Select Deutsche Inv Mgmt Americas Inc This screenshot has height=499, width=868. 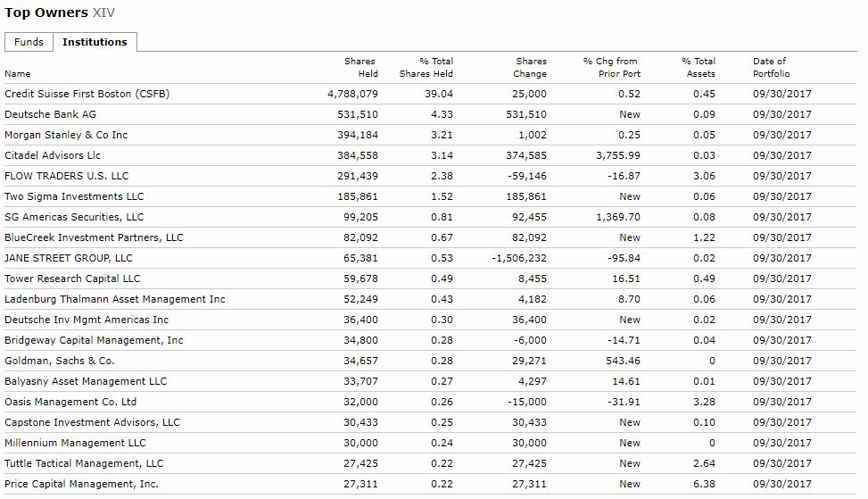87,320
